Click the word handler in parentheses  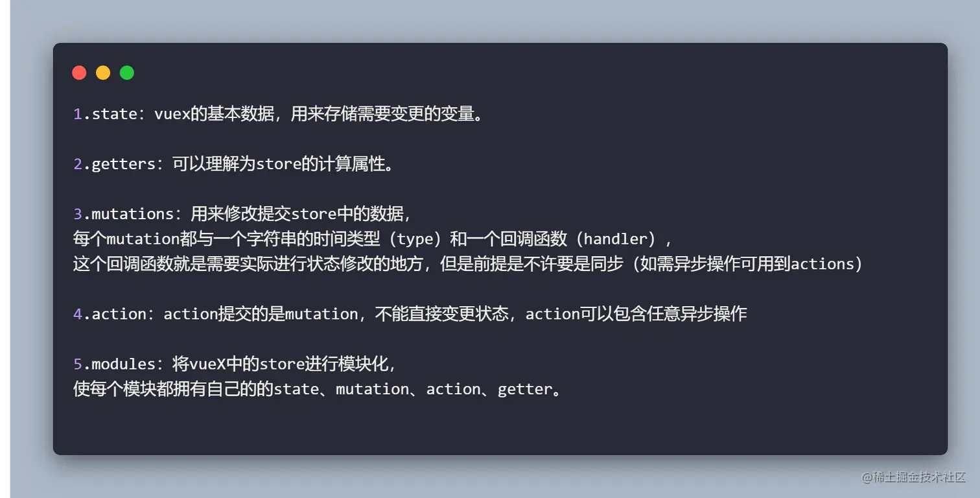[x=616, y=239]
